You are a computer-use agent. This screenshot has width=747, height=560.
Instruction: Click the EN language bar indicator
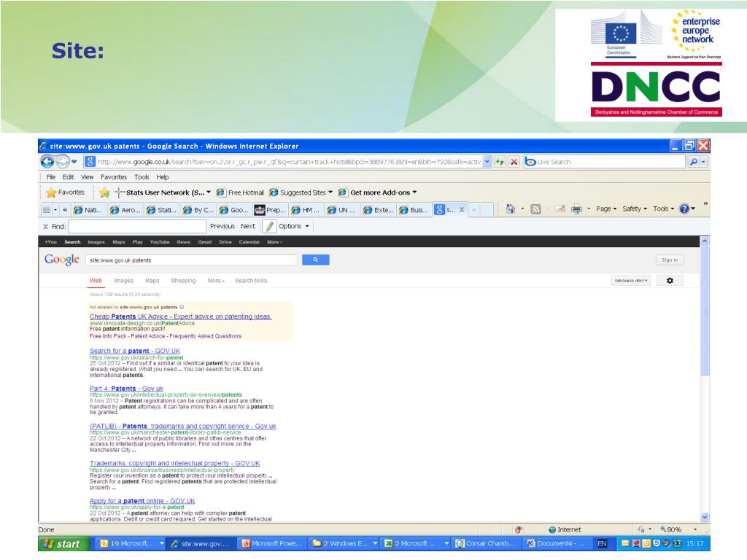pyautogui.click(x=602, y=543)
